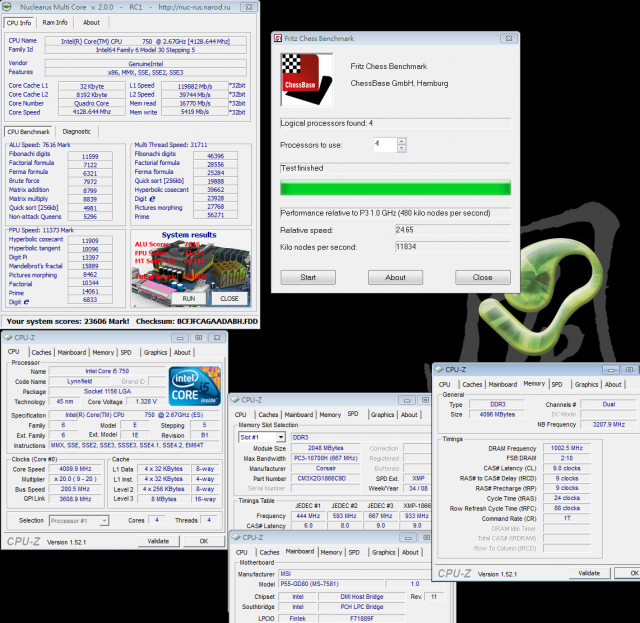Click the CLOSE button in Nuclearus
The width and height of the screenshot is (640, 623).
[229, 298]
